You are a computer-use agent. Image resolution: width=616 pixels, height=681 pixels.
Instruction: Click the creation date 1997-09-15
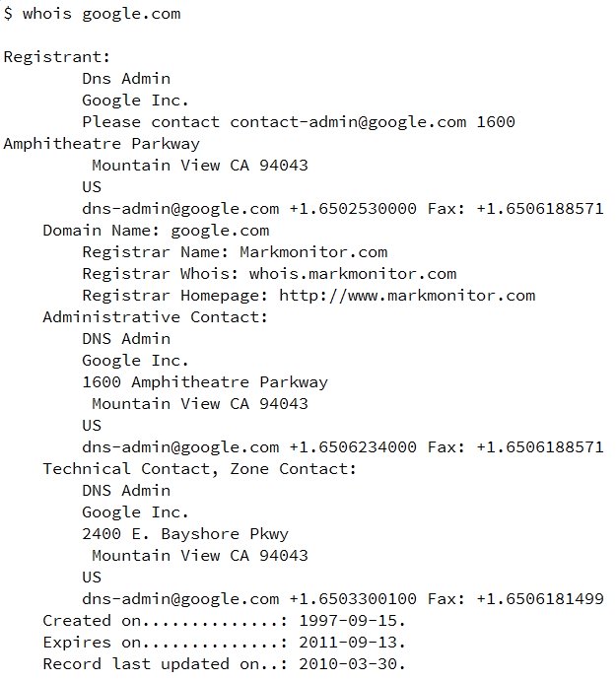pos(352,621)
